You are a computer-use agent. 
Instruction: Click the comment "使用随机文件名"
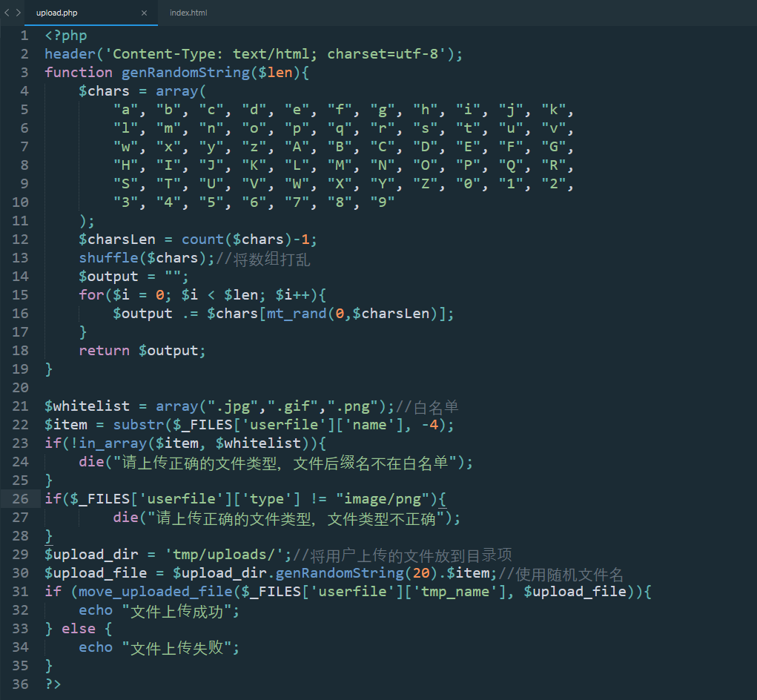tap(569, 575)
